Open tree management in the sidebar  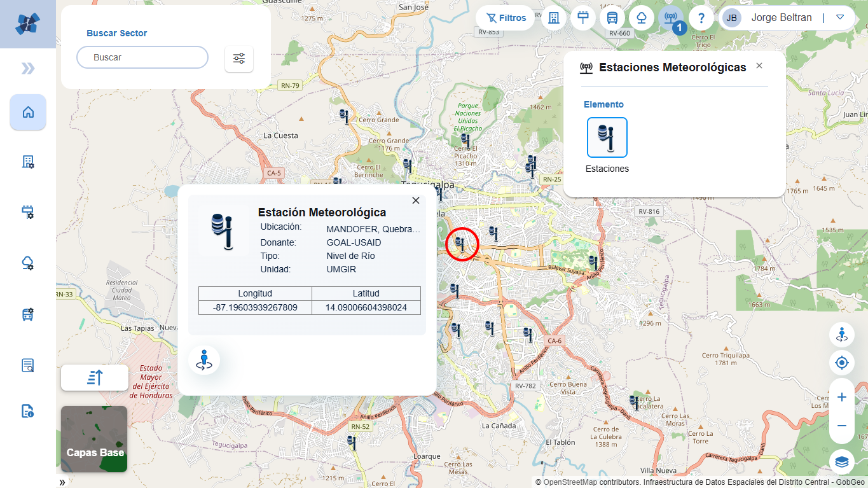tap(28, 263)
